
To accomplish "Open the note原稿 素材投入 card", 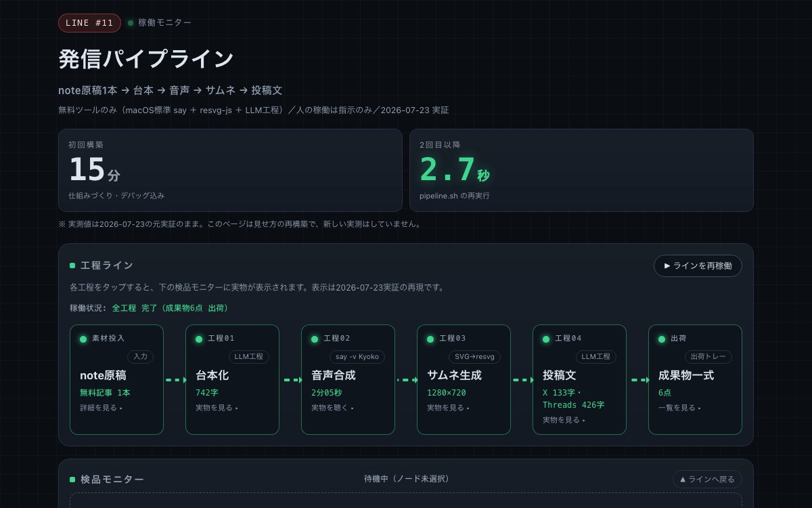I will coord(116,379).
